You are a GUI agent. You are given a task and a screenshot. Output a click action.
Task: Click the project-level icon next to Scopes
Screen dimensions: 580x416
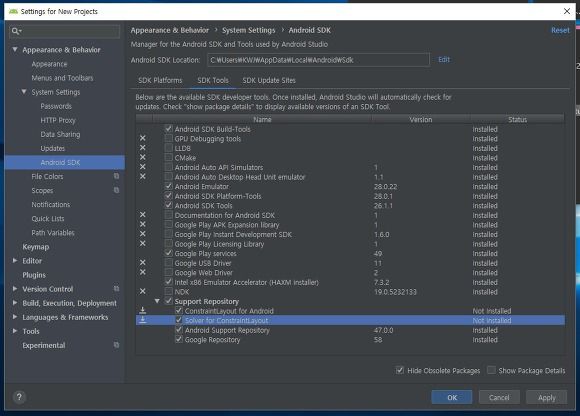116,190
